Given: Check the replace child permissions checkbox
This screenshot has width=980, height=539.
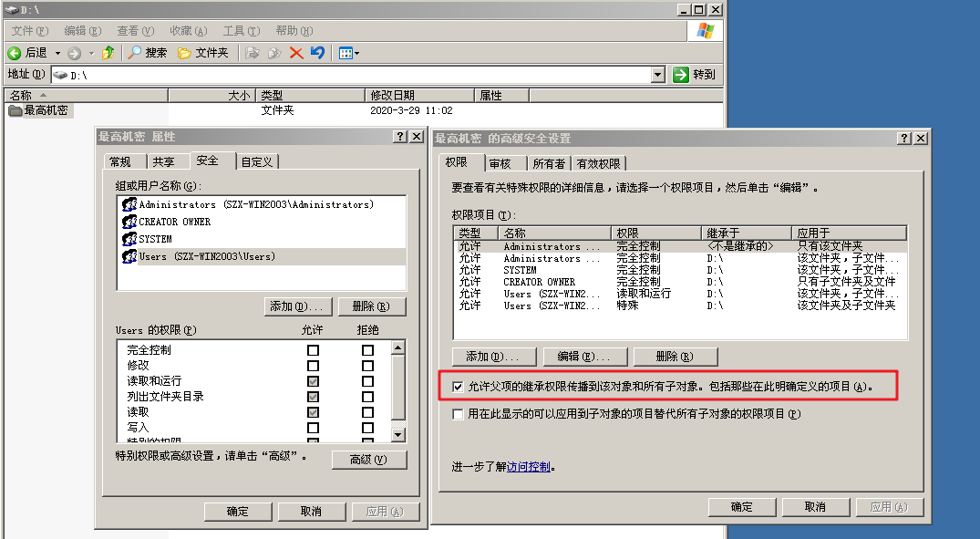Looking at the screenshot, I should 459,414.
